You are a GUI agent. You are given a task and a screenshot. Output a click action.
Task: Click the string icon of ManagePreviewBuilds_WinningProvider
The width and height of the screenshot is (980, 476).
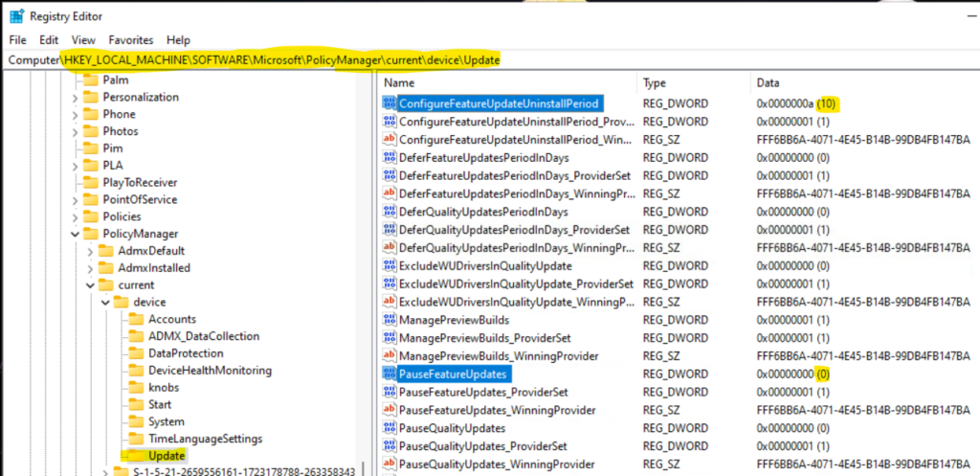pos(390,356)
